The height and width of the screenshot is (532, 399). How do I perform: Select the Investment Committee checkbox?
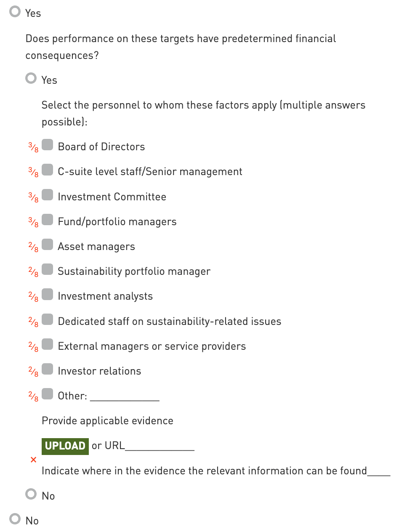[x=48, y=196]
